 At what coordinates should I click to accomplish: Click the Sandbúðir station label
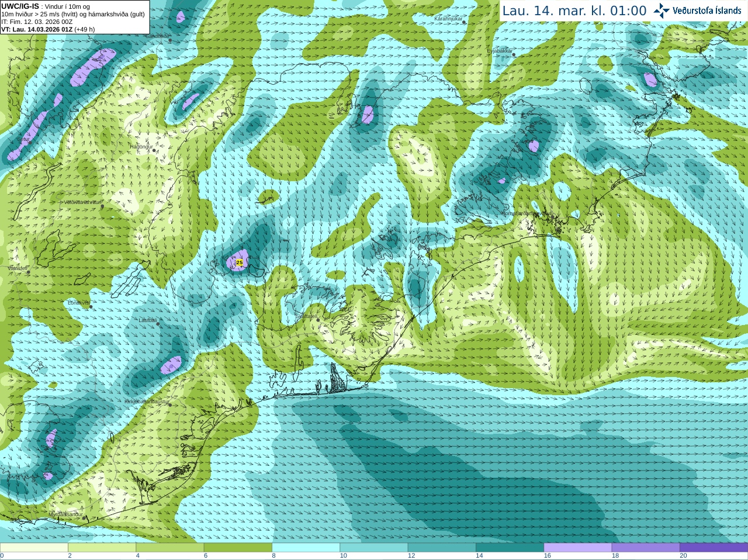point(157,36)
